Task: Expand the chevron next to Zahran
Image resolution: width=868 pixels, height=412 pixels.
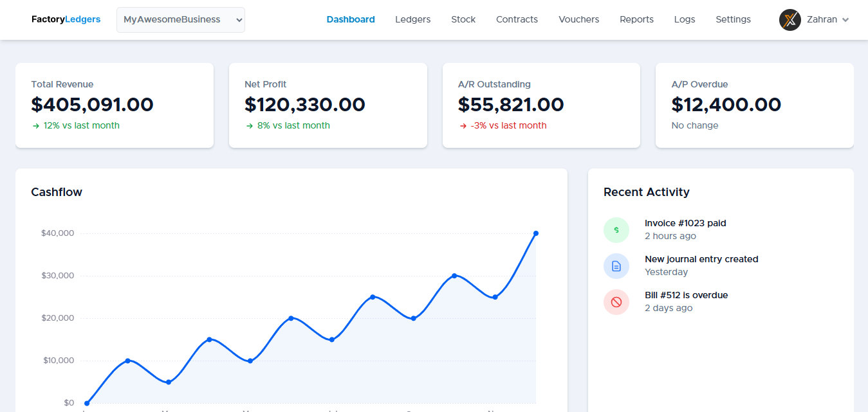Action: (x=845, y=20)
